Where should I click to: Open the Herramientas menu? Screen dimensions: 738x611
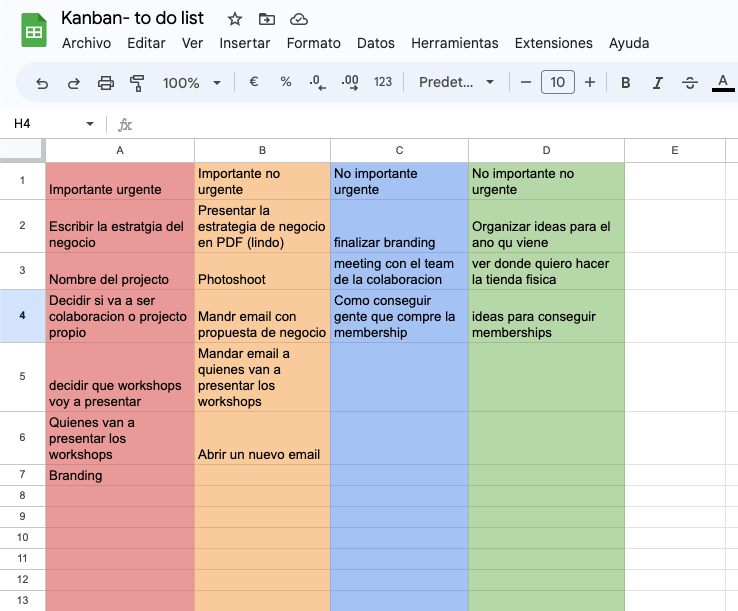click(455, 43)
